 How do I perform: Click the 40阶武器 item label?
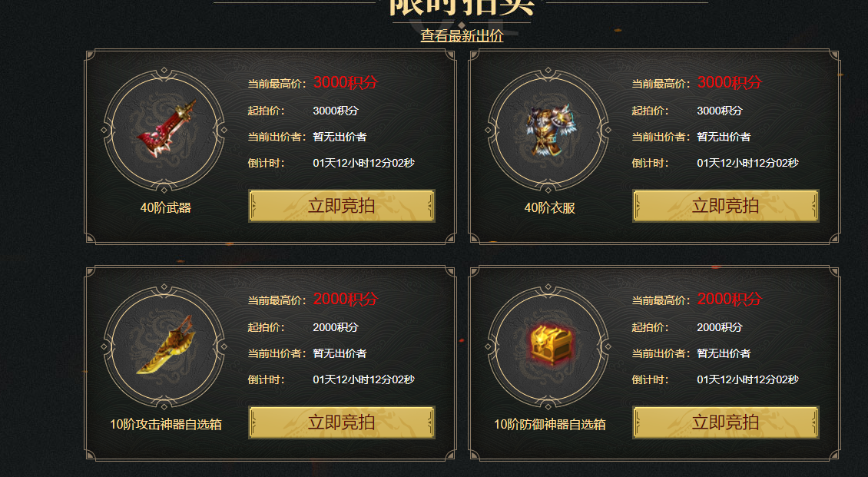click(165, 208)
